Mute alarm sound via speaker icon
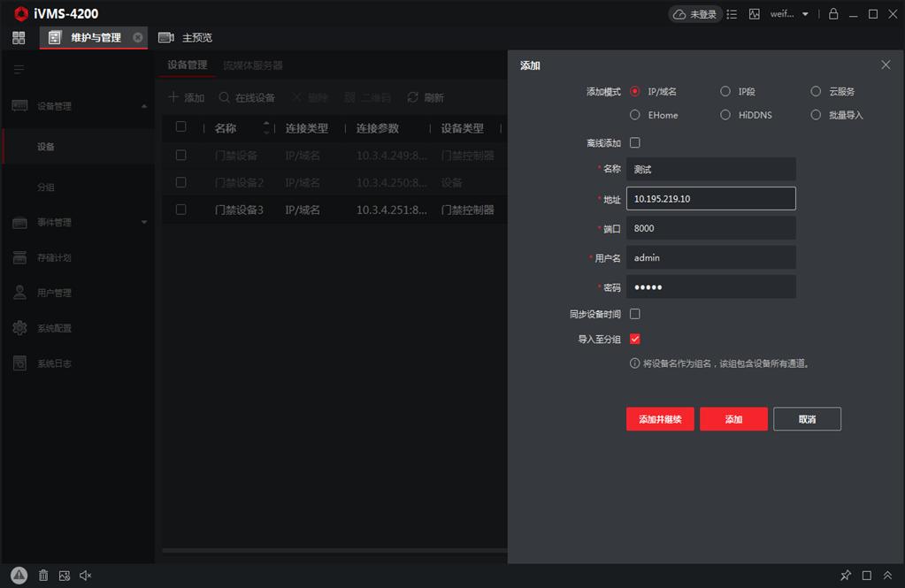 (85, 576)
